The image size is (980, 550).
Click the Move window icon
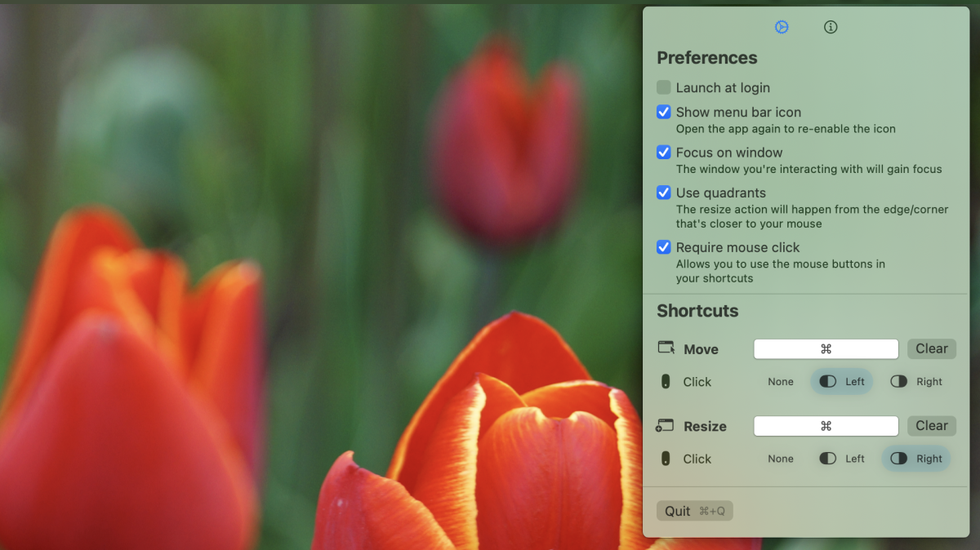pyautogui.click(x=666, y=348)
